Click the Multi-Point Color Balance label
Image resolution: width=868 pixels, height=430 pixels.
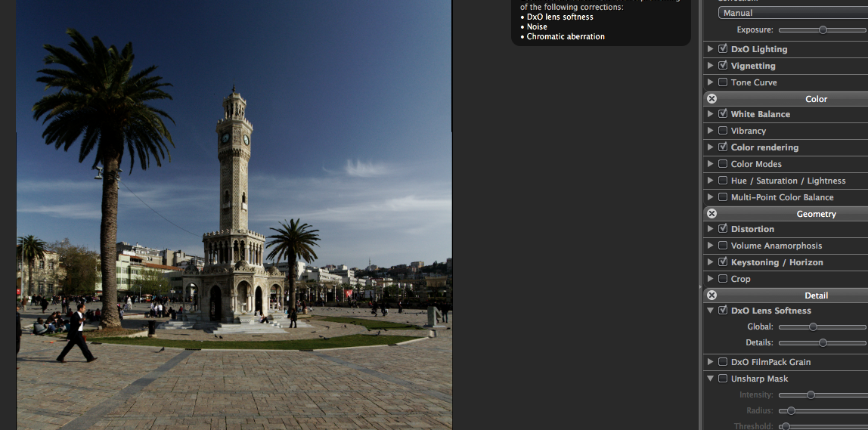(x=782, y=197)
